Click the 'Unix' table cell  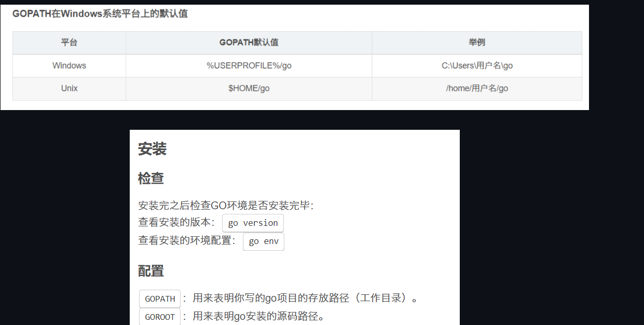(x=69, y=88)
